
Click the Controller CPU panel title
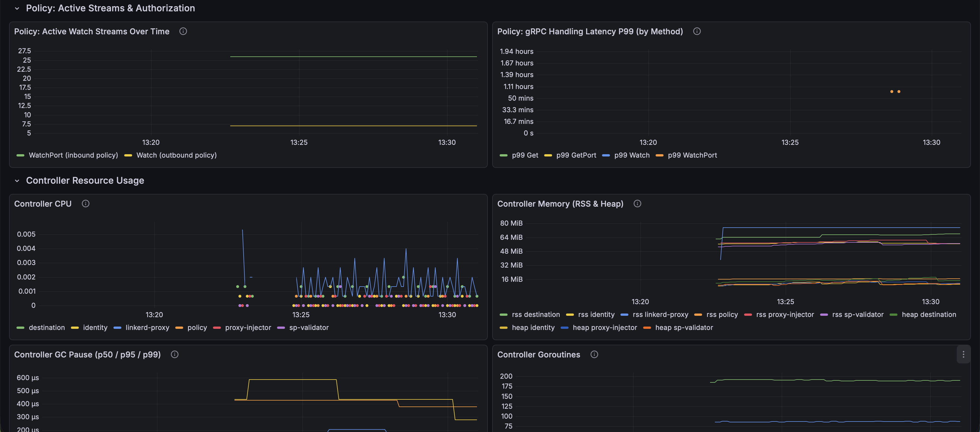(x=43, y=204)
